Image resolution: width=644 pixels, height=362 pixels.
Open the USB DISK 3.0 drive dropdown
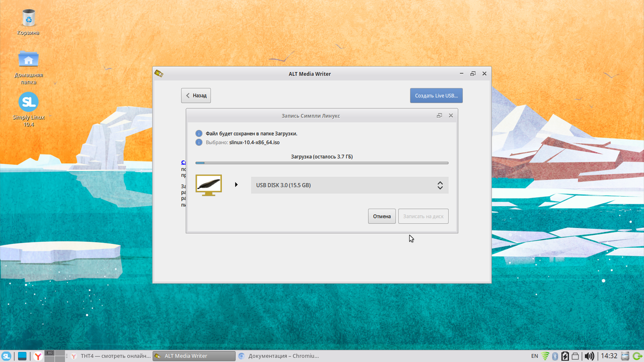coord(350,185)
